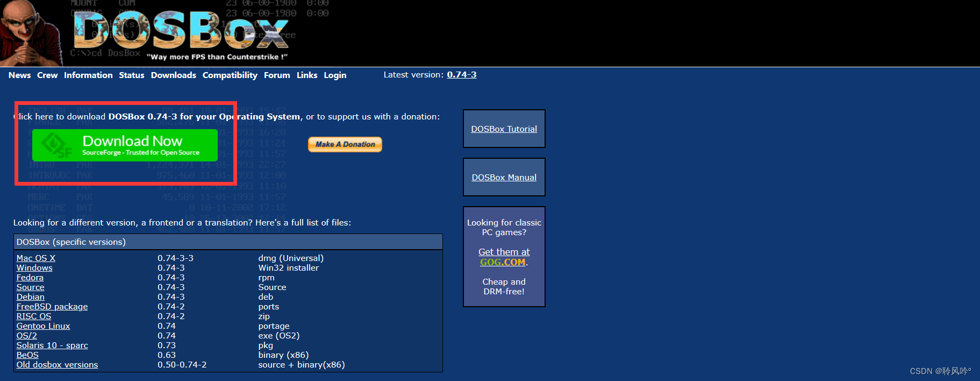Screen dimensions: 980x381
Task: Open the Gentoo Linux link
Action: tap(44, 326)
